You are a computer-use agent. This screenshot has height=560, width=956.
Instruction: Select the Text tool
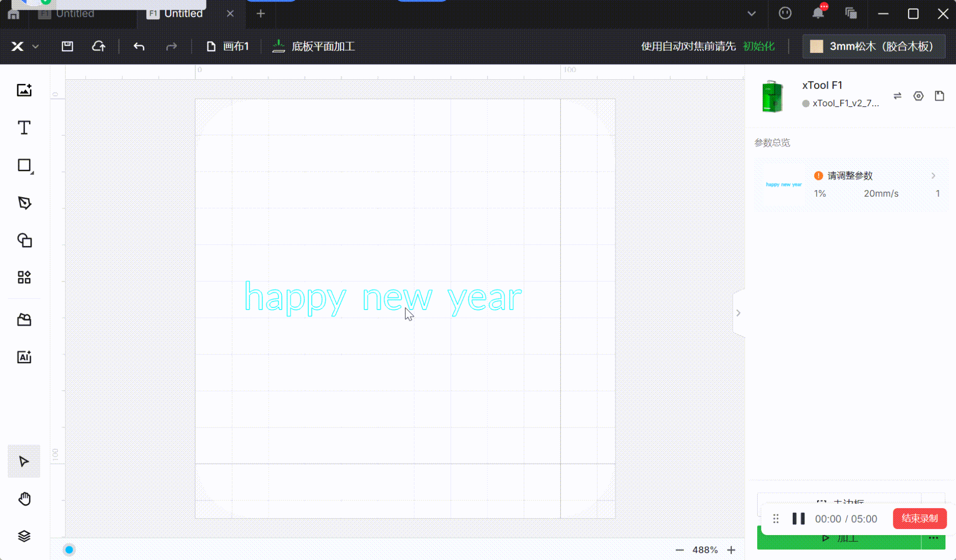pos(24,128)
